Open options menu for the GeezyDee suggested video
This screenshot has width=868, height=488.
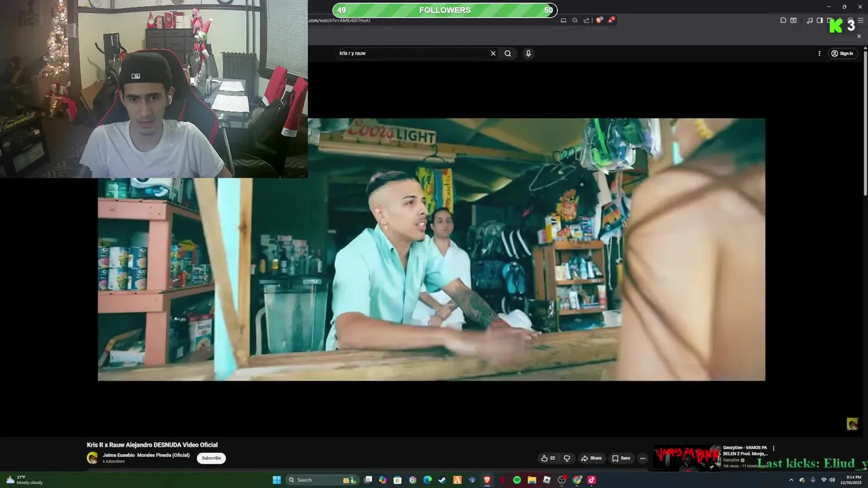coord(773,448)
